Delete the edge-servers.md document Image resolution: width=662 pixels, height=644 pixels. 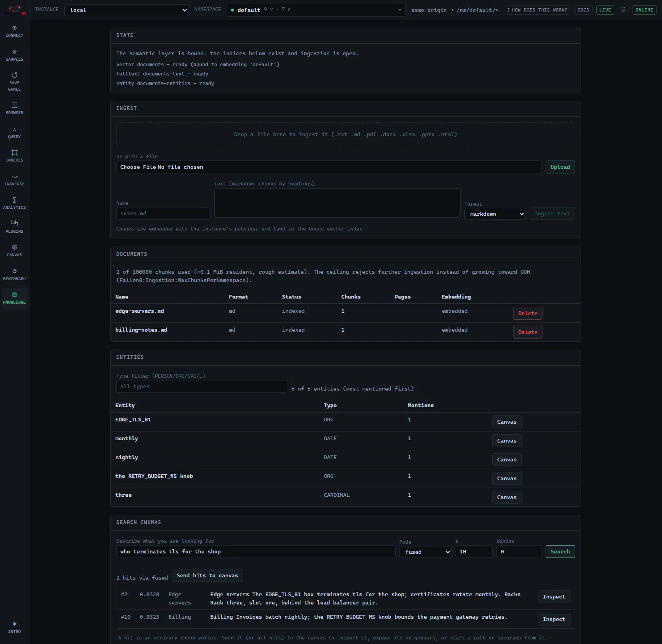527,313
